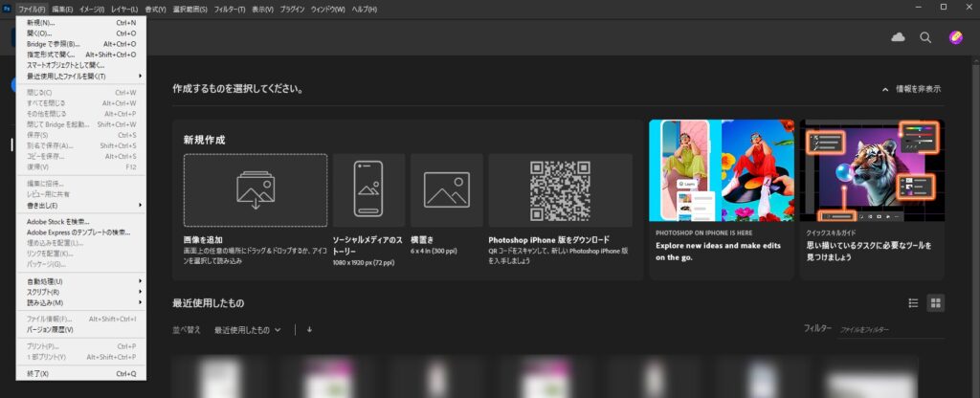Click the 画像を追加 drop zone icon

(x=255, y=190)
